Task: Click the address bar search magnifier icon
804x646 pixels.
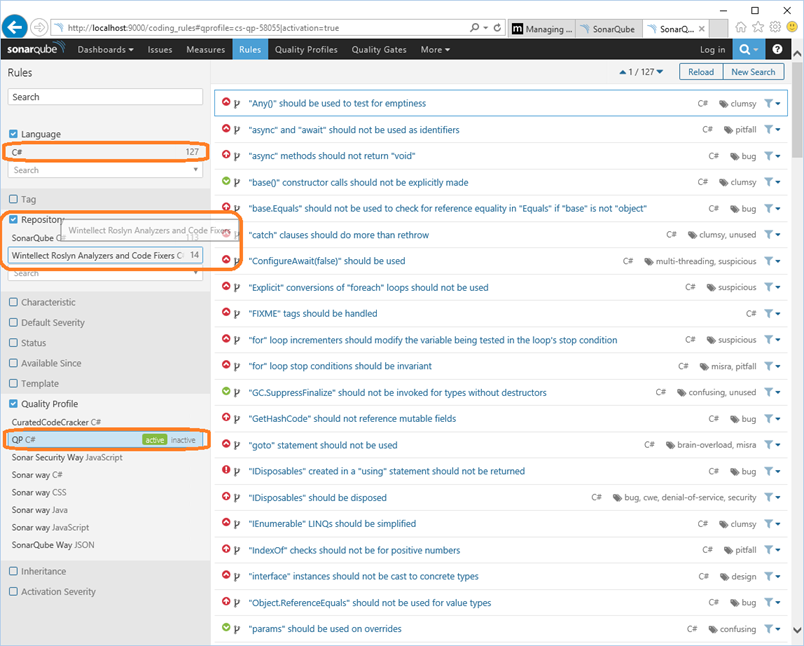Action: 474,28
